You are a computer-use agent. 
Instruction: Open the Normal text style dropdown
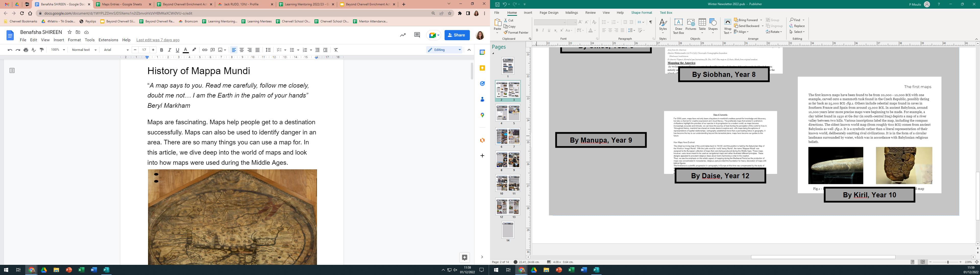[84, 50]
